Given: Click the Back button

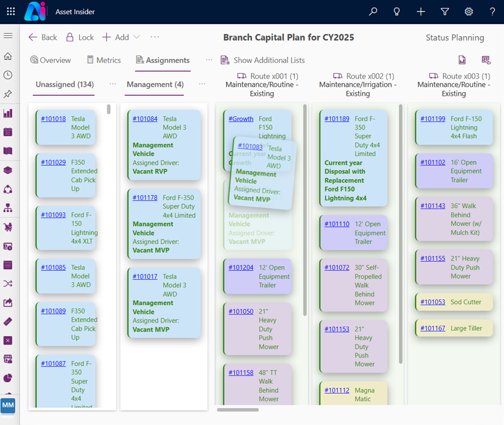Looking at the screenshot, I should tap(43, 37).
